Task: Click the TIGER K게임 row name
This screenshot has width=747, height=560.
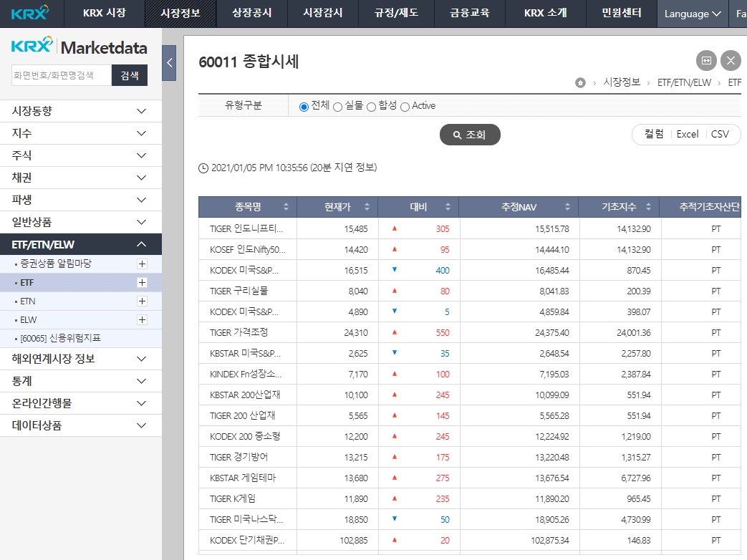Action: point(233,498)
